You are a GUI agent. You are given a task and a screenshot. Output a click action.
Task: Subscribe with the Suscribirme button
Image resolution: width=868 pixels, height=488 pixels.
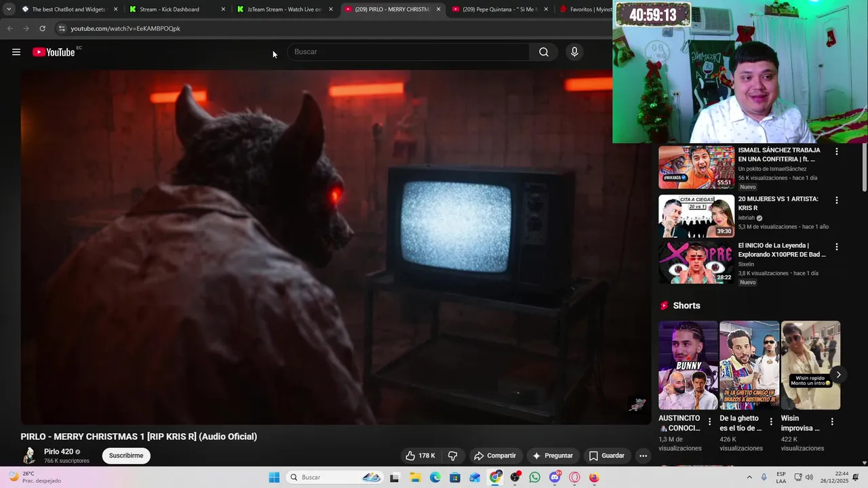tap(126, 455)
